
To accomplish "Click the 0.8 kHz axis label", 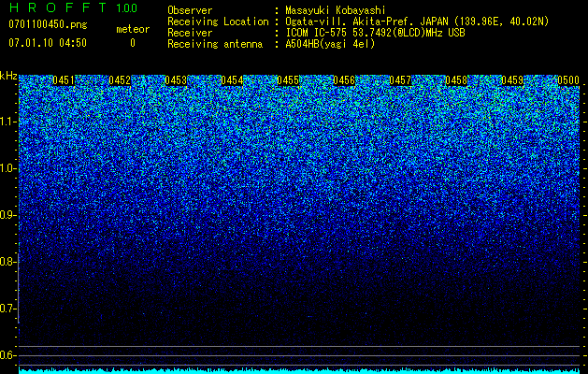I will coord(7,262).
